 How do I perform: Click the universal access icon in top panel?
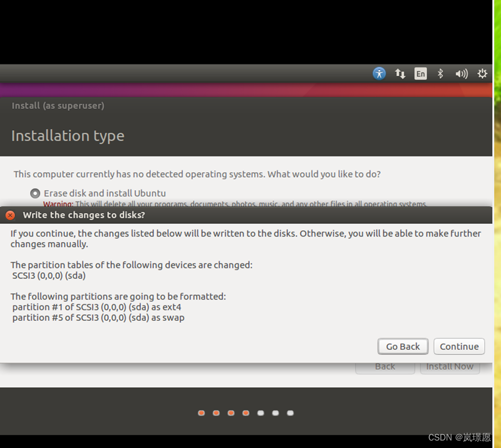[x=379, y=73]
